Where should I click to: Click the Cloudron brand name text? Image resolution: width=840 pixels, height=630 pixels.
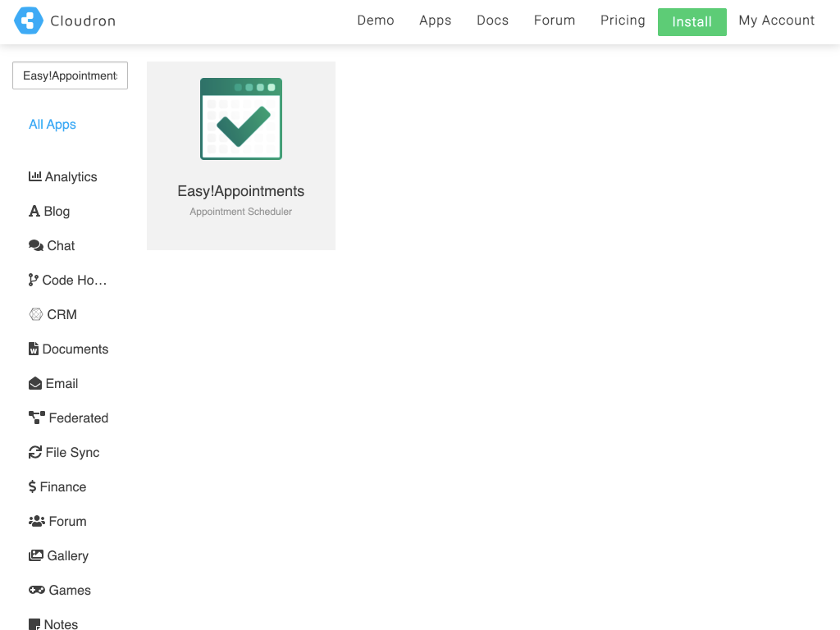point(83,21)
